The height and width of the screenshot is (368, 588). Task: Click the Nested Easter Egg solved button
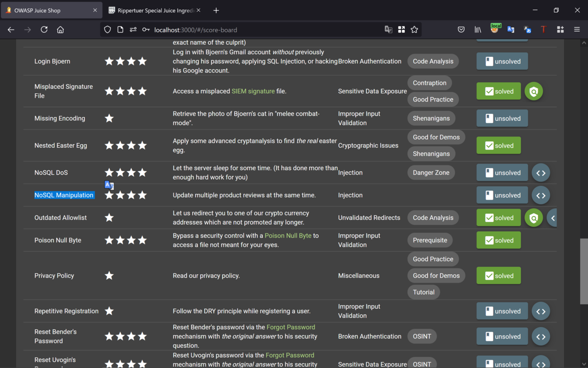(499, 146)
